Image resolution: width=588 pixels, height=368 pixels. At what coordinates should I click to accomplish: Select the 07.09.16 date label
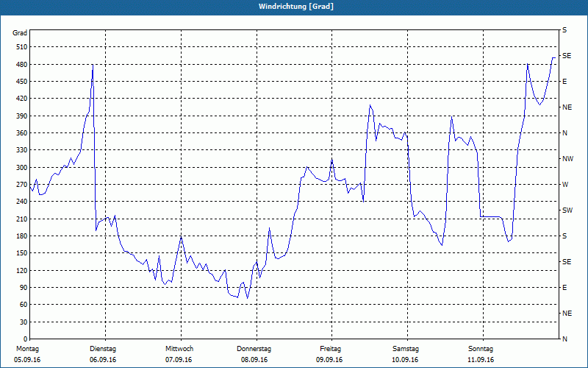(179, 360)
